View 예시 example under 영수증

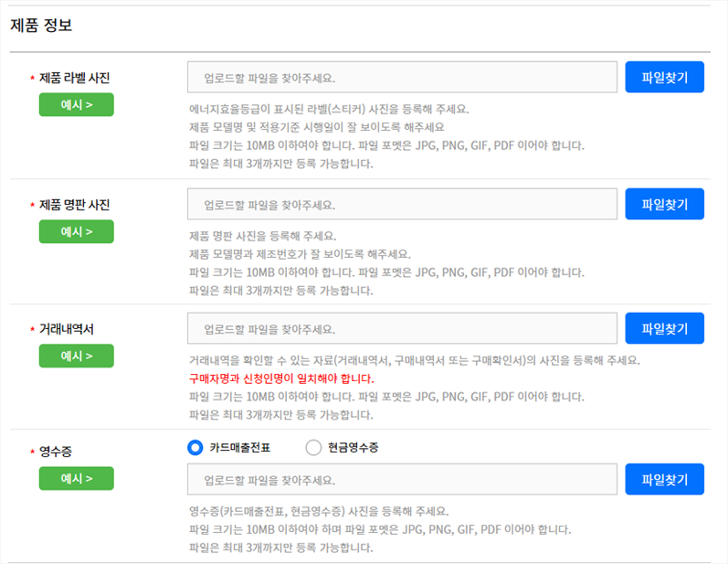tap(77, 478)
